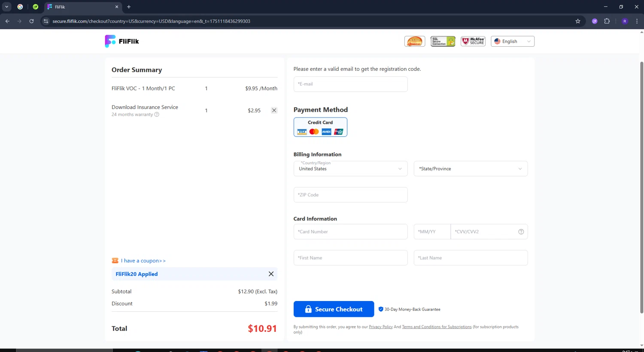
Task: Click the Order Summary heading
Action: [137, 70]
